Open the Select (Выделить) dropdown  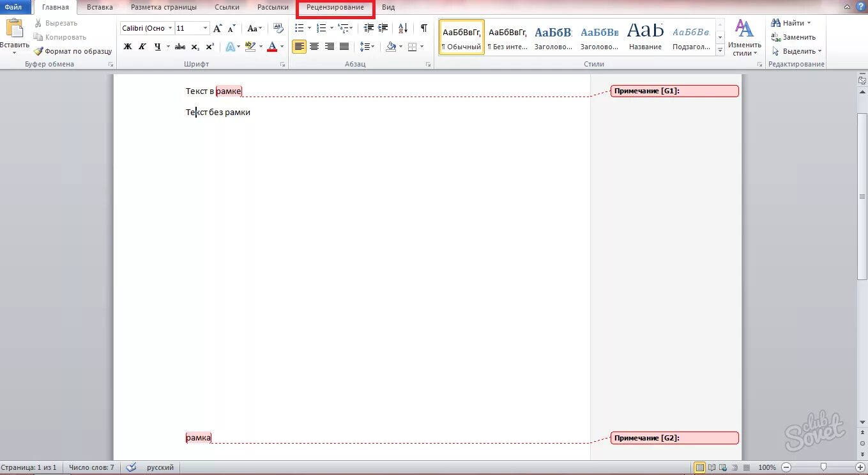[796, 51]
